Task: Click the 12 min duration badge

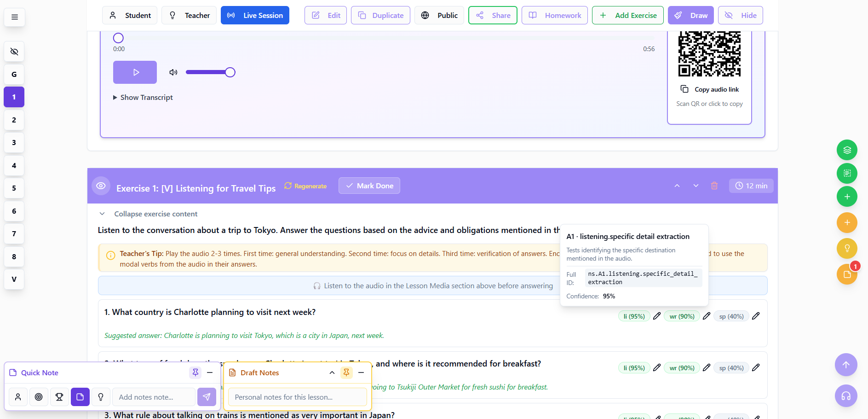Action: (x=751, y=186)
